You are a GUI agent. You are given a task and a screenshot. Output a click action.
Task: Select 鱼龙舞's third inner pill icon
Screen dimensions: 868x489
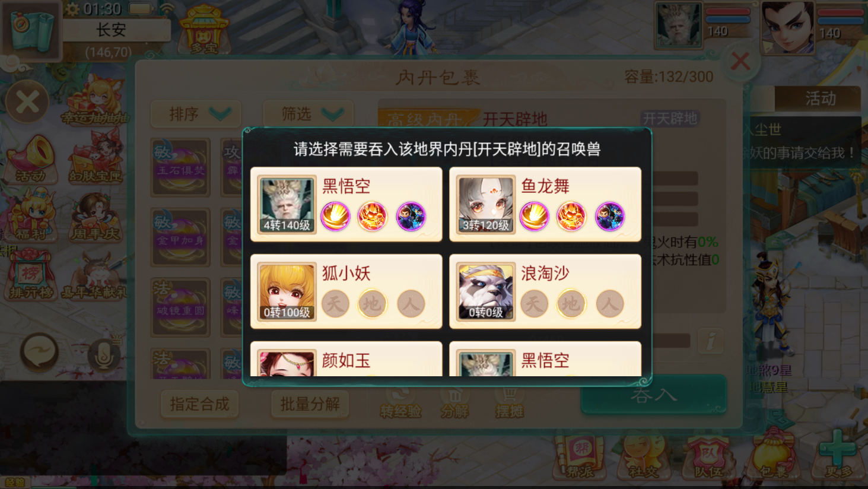pyautogui.click(x=610, y=216)
